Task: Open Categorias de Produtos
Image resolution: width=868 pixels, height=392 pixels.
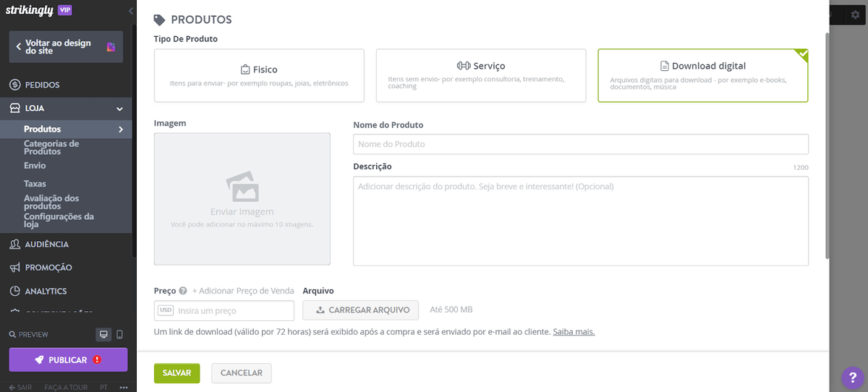Action: (x=51, y=148)
